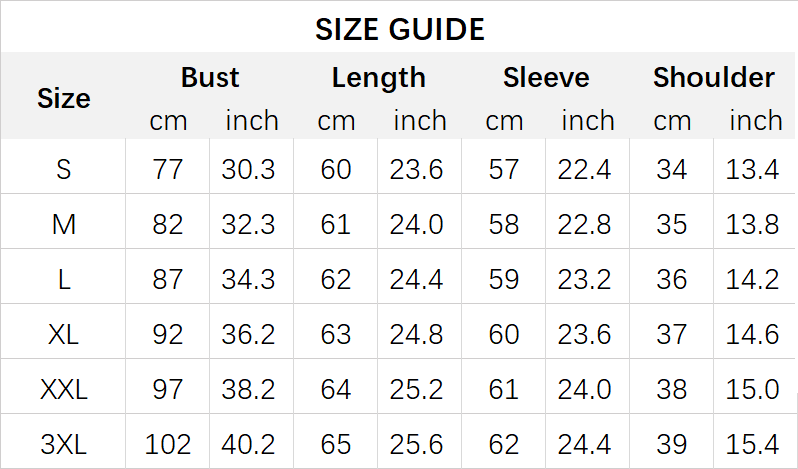Select the 3XL size row label
The image size is (798, 469).
pos(63,442)
